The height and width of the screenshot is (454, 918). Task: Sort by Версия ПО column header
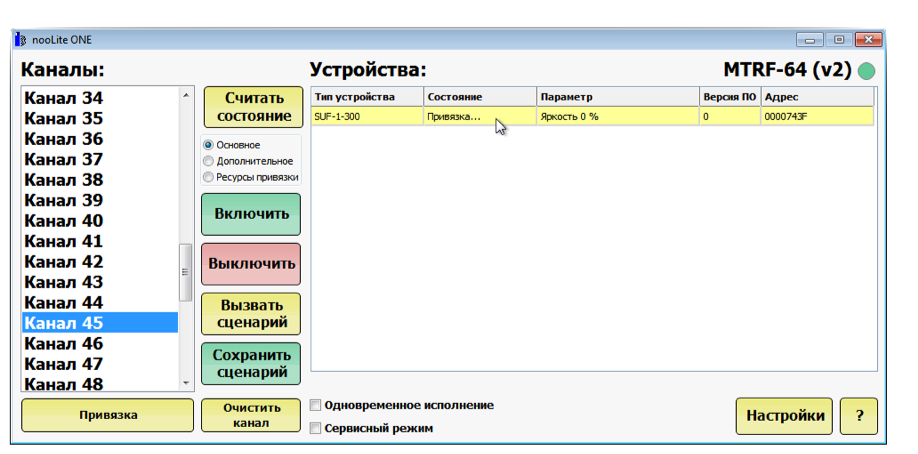pos(730,97)
